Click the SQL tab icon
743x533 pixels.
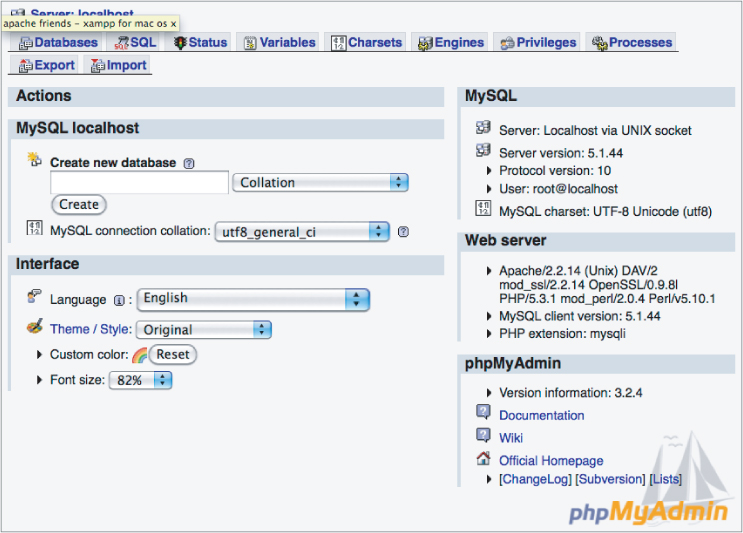122,44
